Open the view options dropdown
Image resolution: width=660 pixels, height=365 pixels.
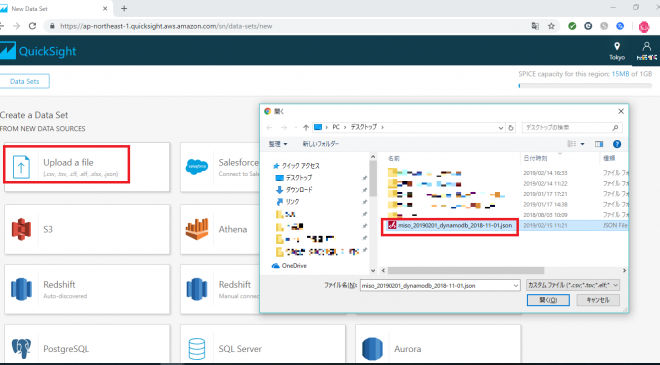coord(583,144)
